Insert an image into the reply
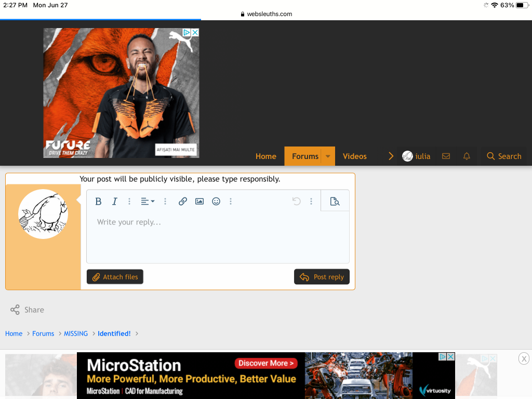The height and width of the screenshot is (399, 532). click(199, 202)
